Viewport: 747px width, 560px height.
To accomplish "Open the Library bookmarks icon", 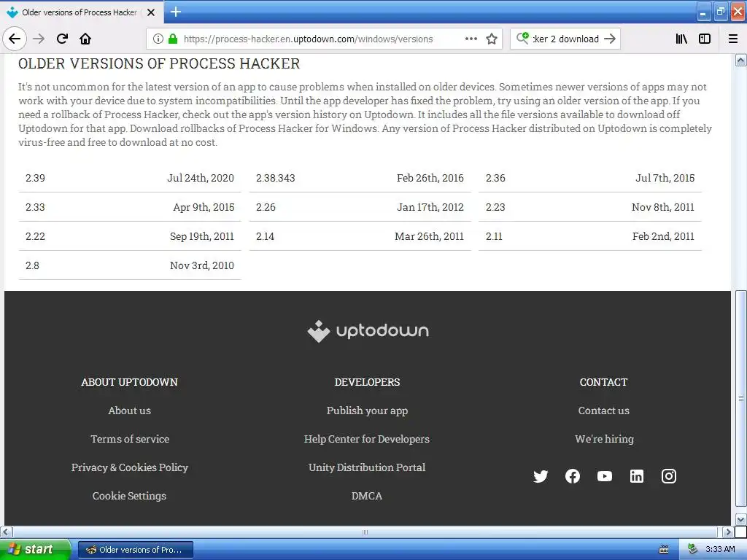I will [x=681, y=39].
